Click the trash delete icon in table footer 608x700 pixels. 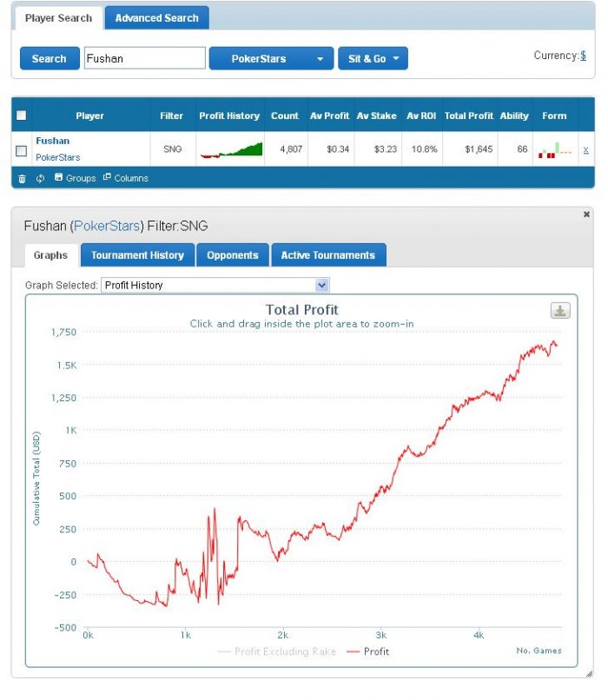point(22,179)
